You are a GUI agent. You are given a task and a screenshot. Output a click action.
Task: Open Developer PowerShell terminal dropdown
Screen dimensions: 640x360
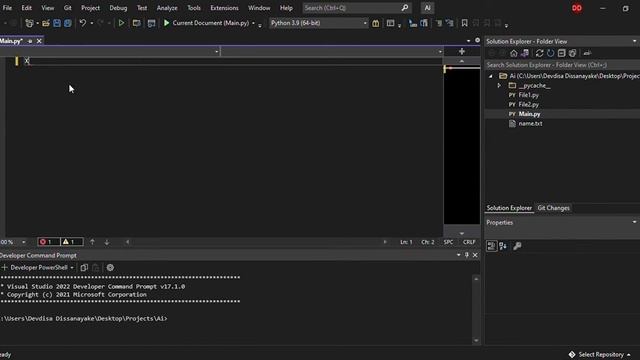click(72, 268)
